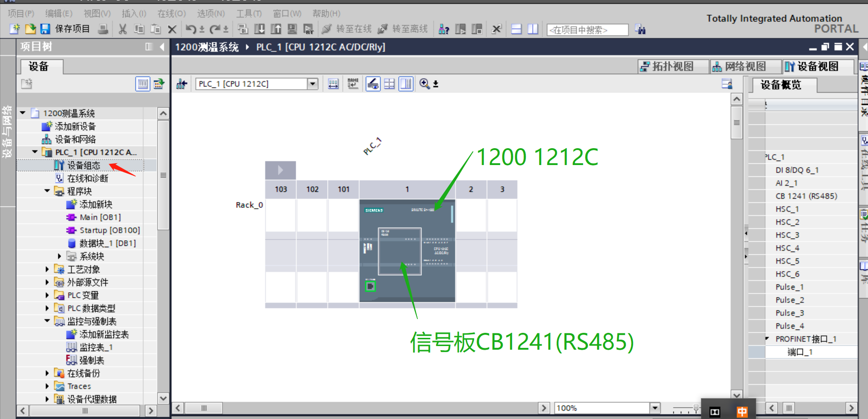The height and width of the screenshot is (419, 868).
Task: Split editor space vertically
Action: tap(533, 29)
